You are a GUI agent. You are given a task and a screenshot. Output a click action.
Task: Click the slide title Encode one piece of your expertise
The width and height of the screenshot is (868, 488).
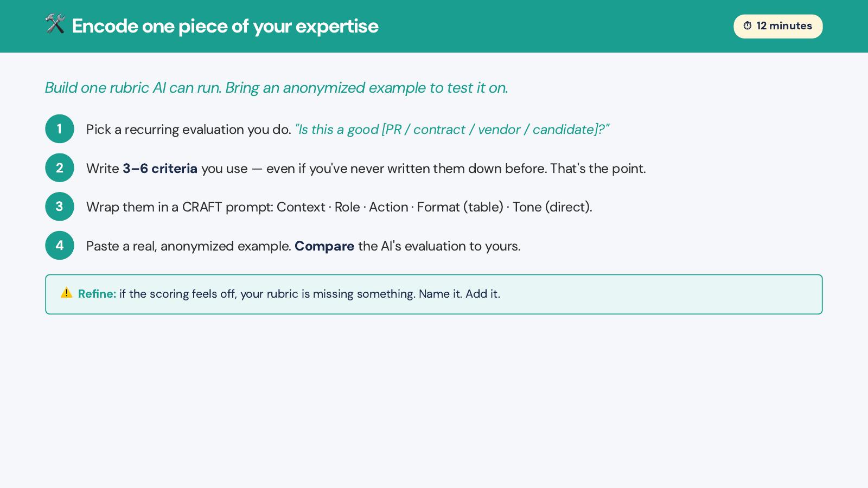[225, 26]
